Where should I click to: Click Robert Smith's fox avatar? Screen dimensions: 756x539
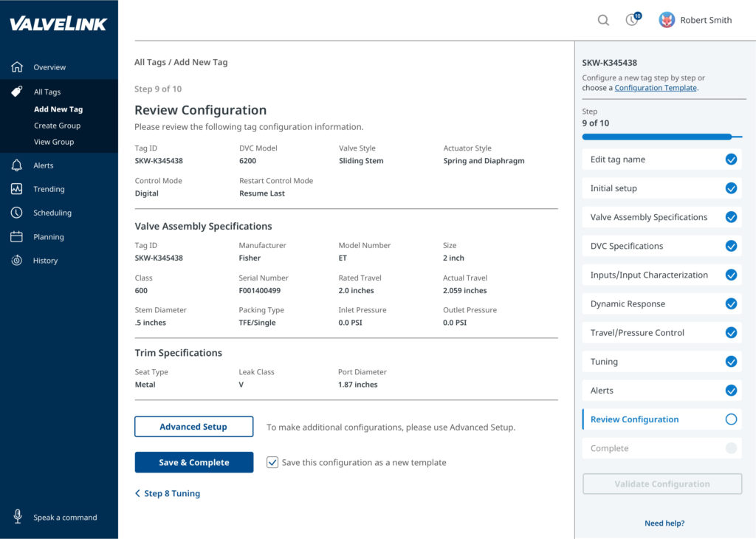click(667, 21)
